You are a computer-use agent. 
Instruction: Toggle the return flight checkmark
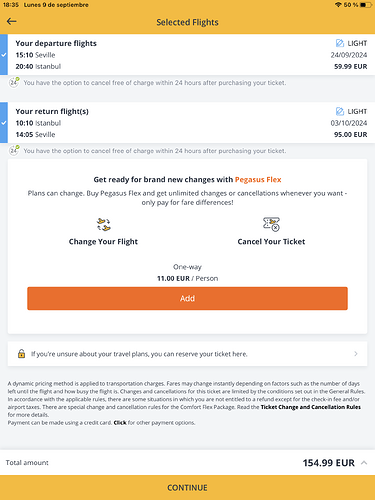point(4,123)
